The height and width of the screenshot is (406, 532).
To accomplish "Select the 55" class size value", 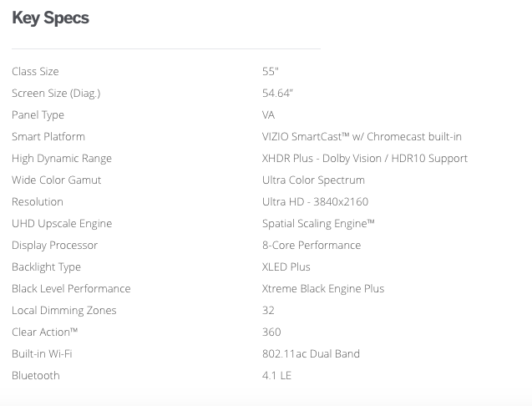I will pyautogui.click(x=271, y=72).
